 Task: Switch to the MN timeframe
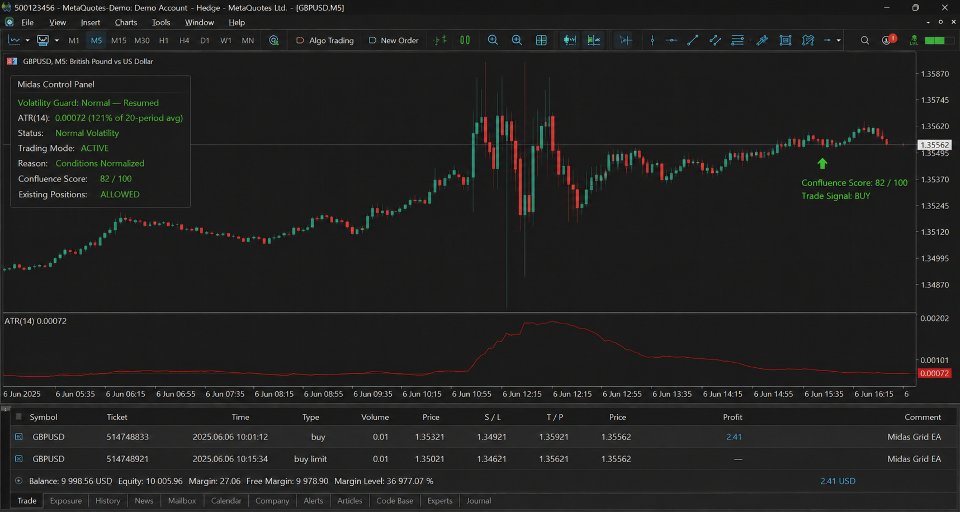[247, 40]
